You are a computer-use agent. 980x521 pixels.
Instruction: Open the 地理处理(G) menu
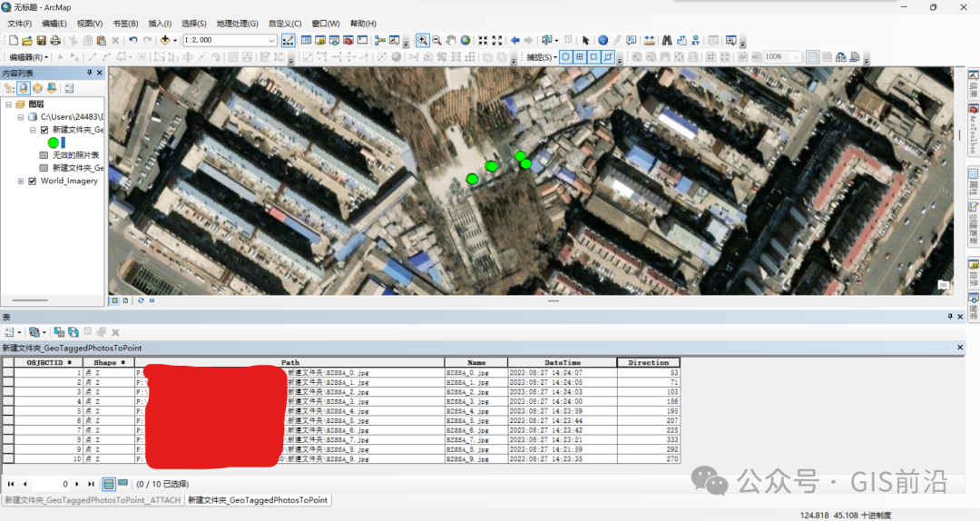tap(238, 24)
